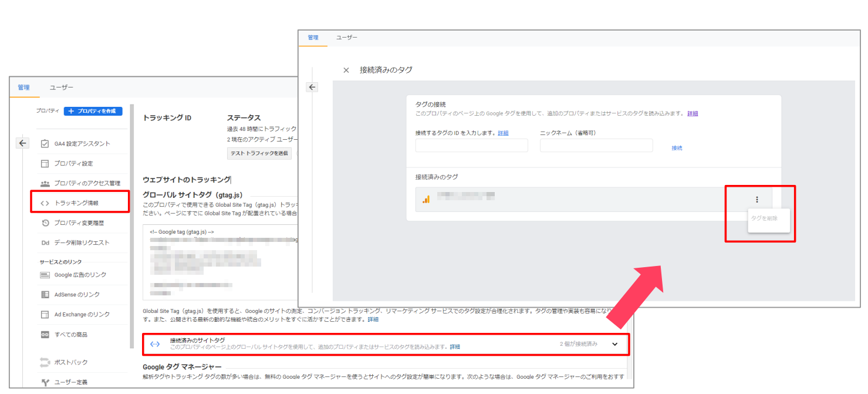Image resolution: width=868 pixels, height=394 pixels.
Task: Click the back arrow in connected tags window
Action: (x=312, y=87)
